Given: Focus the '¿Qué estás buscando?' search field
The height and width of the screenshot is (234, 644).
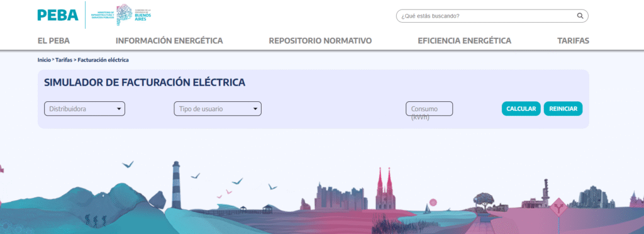Looking at the screenshot, I should pos(492,16).
